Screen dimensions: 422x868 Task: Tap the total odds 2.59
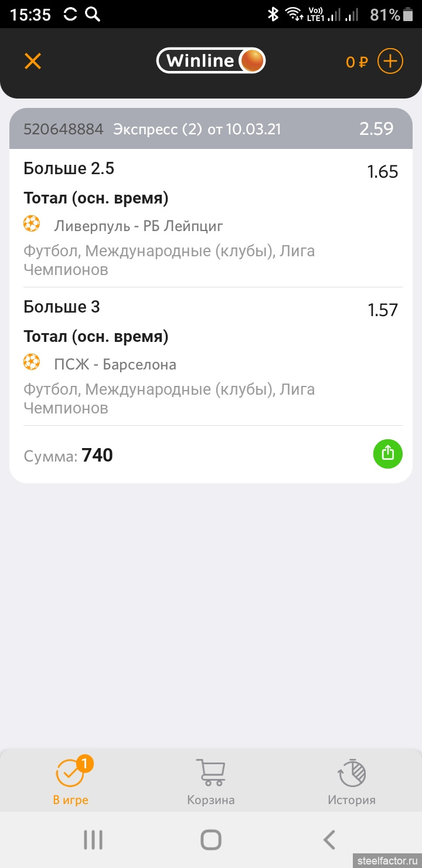click(376, 129)
